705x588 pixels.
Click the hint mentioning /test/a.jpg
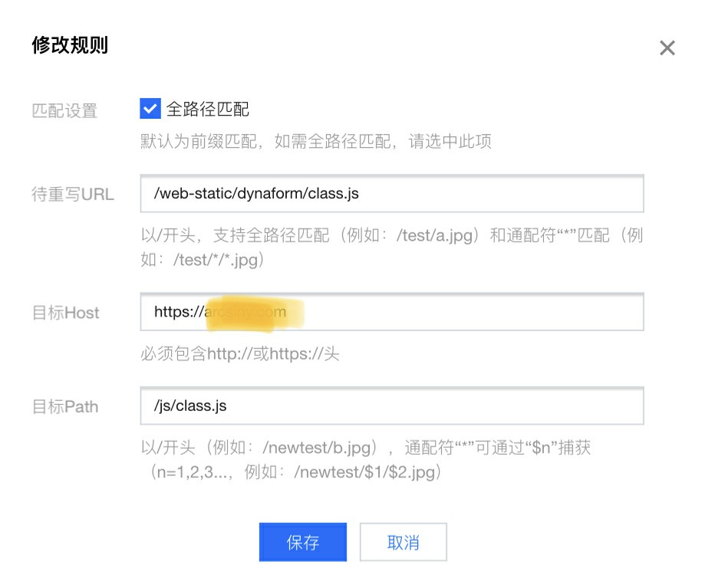[x=390, y=247]
